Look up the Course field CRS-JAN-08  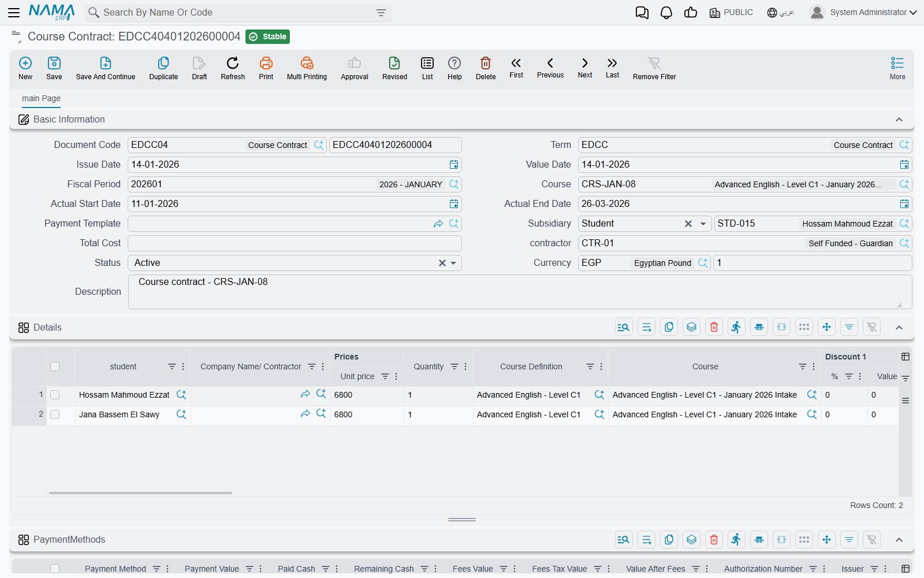[x=904, y=184]
